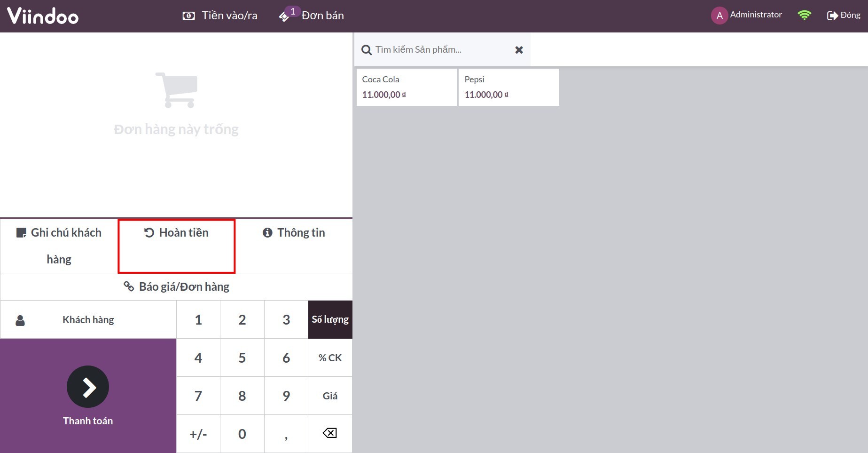Click the Administrator user avatar
The image size is (868, 453).
click(719, 16)
